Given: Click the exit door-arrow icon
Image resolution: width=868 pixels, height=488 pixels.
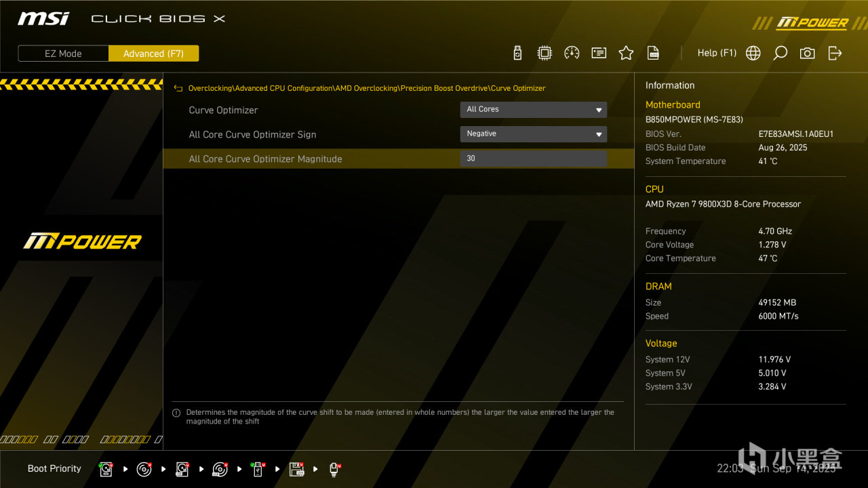Looking at the screenshot, I should 835,53.
